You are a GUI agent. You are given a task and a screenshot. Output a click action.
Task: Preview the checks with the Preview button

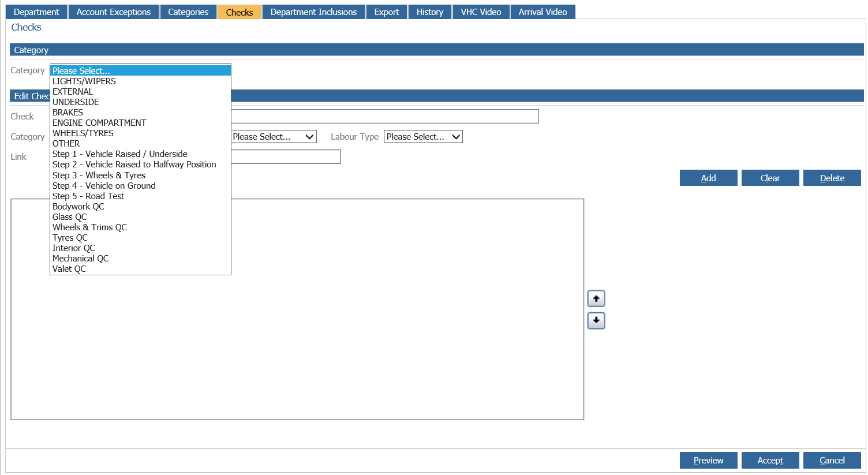708,460
